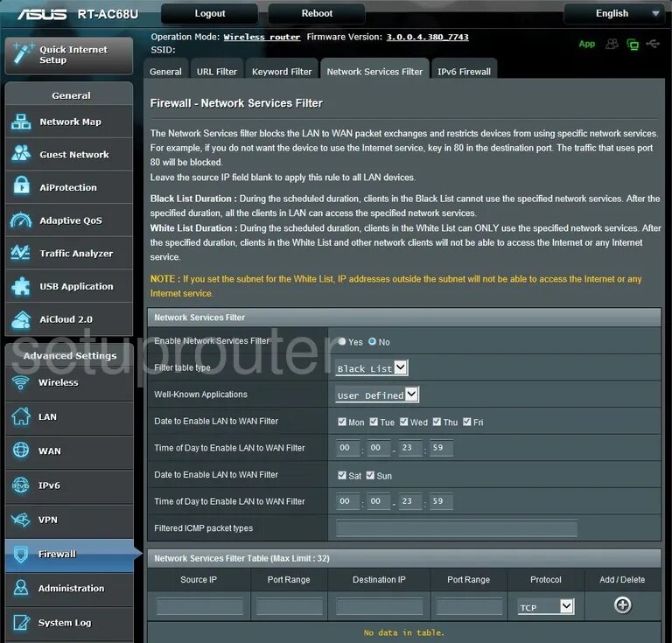672x643 pixels.
Task: Open the Well-Known Applications User Defined dropdown
Action: click(x=377, y=395)
